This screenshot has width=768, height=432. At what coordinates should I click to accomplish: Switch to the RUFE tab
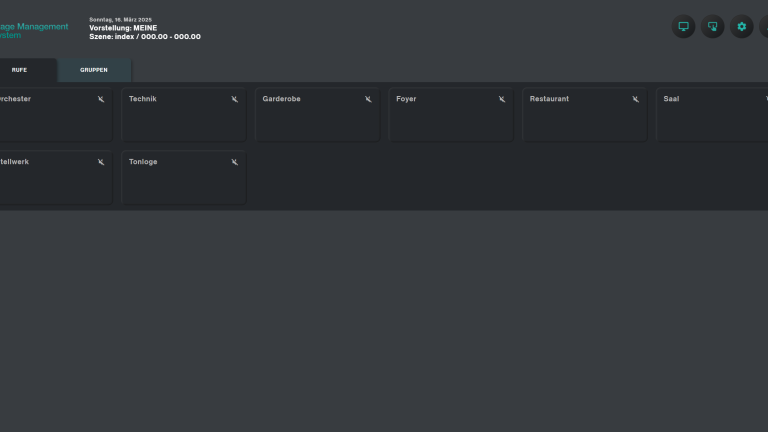click(20, 70)
